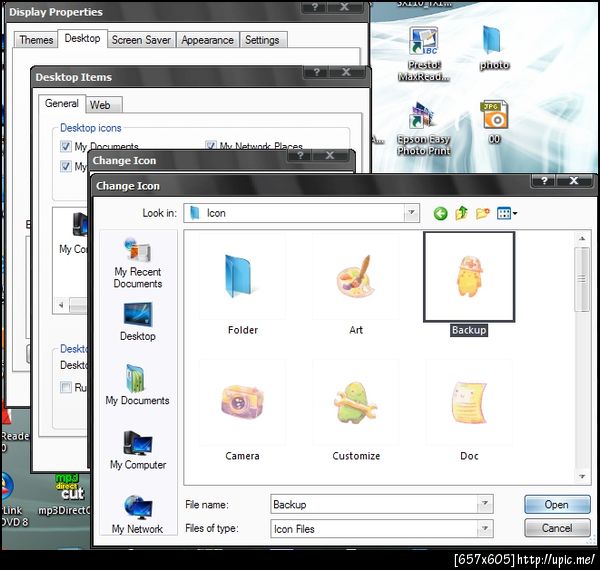The image size is (600, 570).
Task: Open My Network in places bar
Action: [137, 514]
